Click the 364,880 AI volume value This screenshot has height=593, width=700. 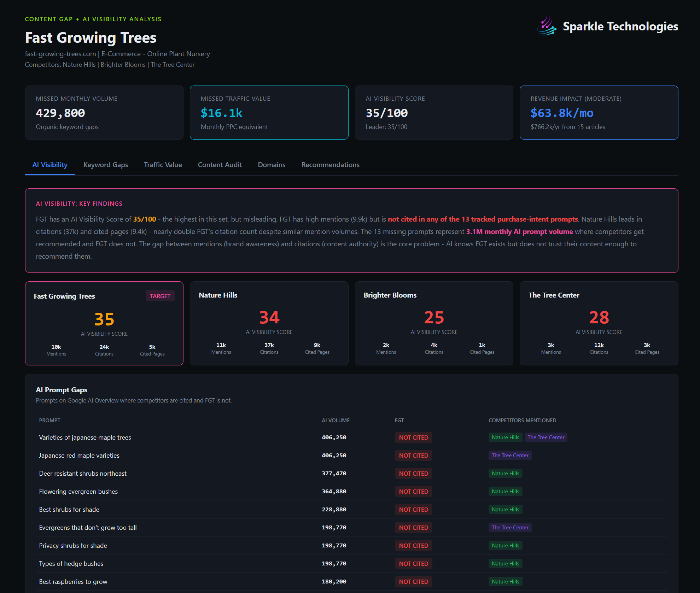coord(334,492)
